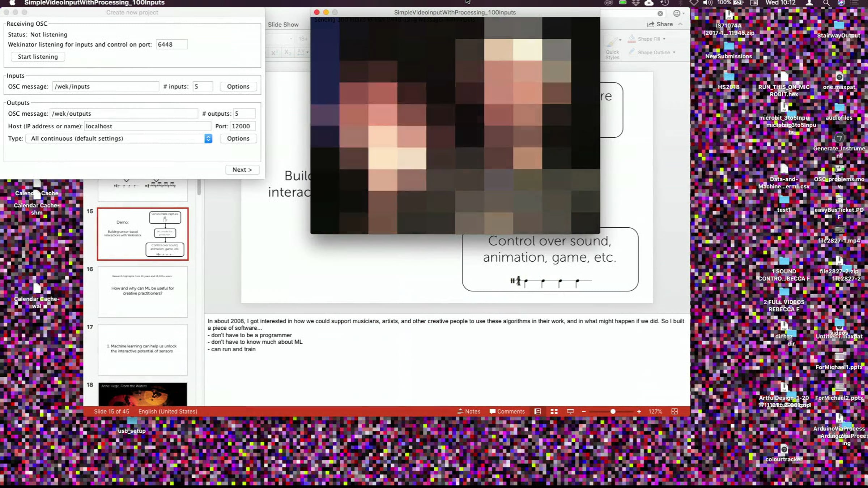The image size is (868, 488).
Task: Click the zoom in plus button
Action: 639,411
